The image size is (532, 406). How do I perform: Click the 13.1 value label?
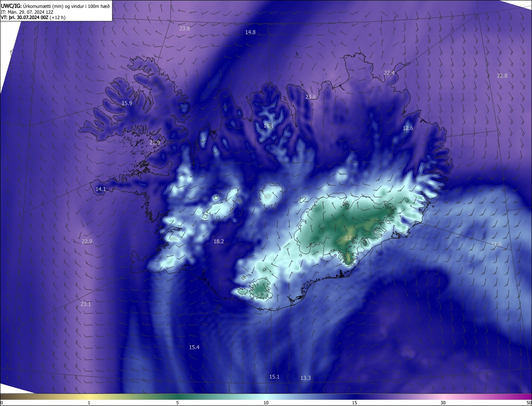(x=268, y=126)
